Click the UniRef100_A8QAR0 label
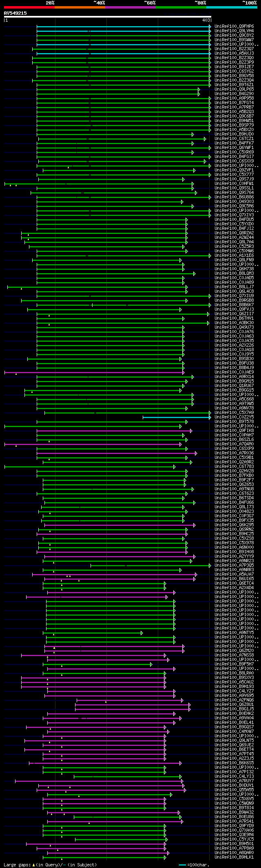This screenshot has height=868, width=261. [x=234, y=852]
